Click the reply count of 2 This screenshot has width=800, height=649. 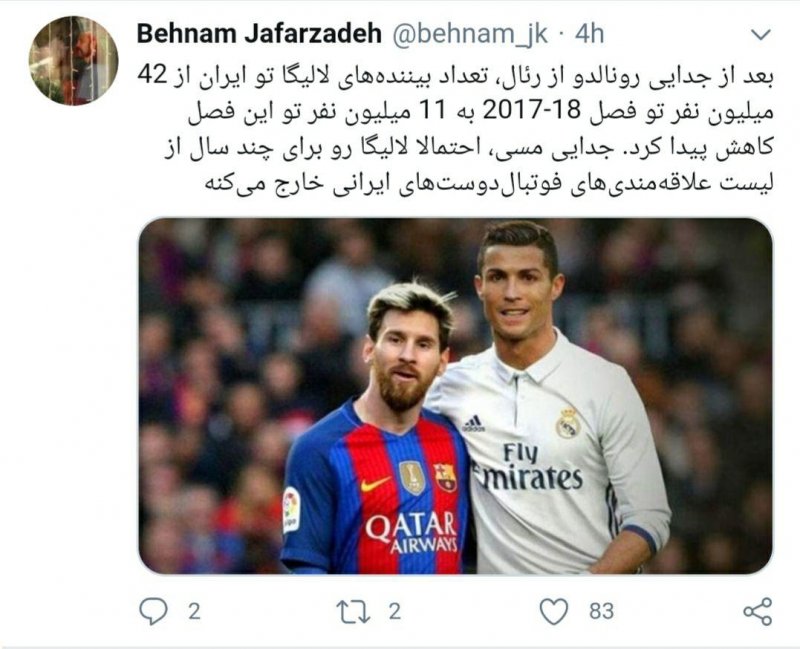pos(194,611)
